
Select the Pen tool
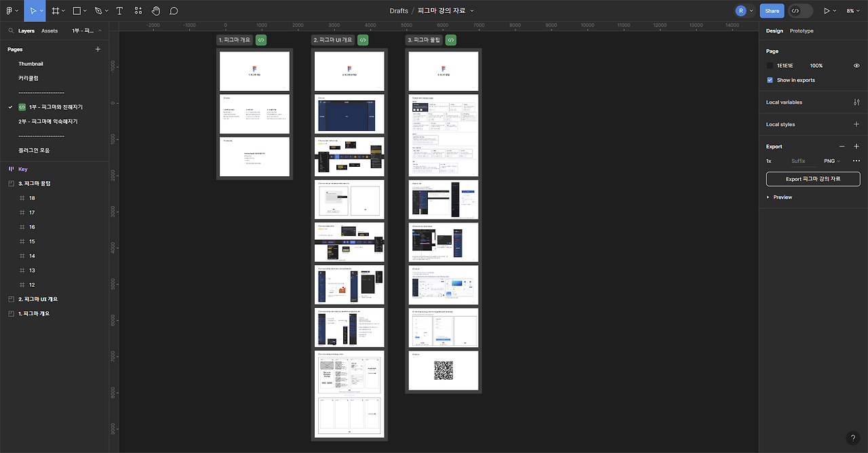(98, 11)
